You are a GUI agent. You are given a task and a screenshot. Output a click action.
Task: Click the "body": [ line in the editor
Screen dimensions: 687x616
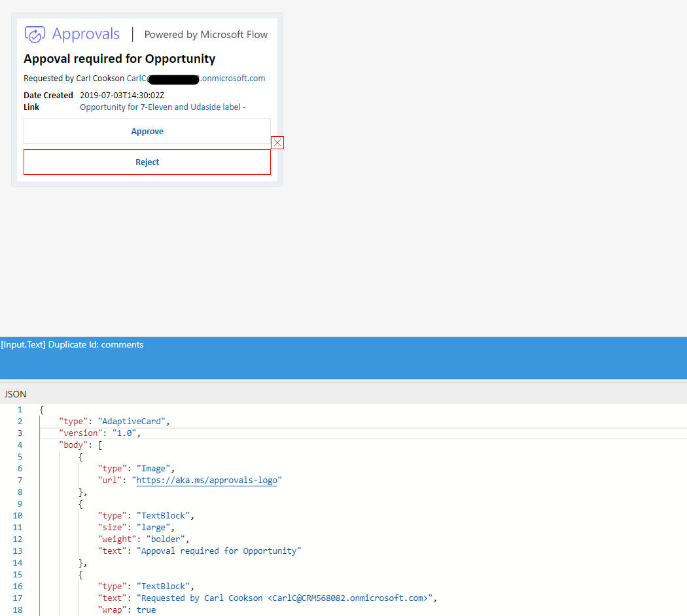point(80,445)
